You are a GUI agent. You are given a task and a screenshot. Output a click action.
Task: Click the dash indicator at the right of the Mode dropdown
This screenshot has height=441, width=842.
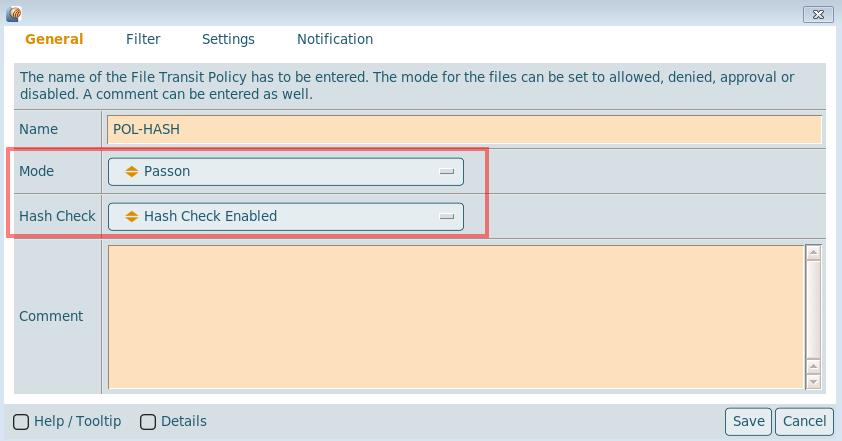447,171
